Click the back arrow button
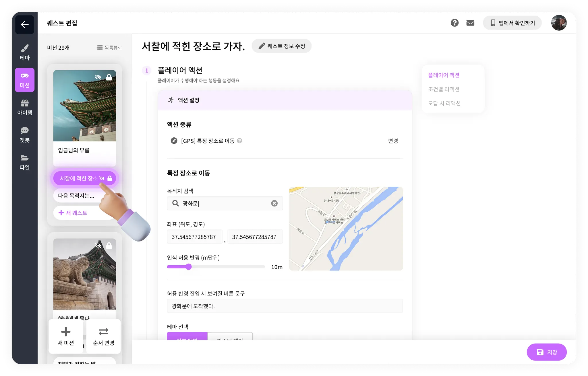The image size is (588, 376). tap(25, 25)
